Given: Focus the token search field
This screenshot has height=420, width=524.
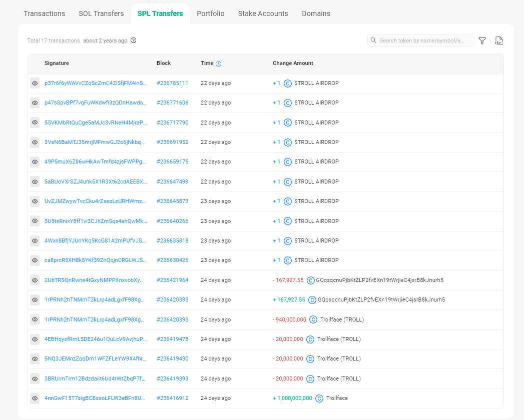Looking at the screenshot, I should (421, 40).
